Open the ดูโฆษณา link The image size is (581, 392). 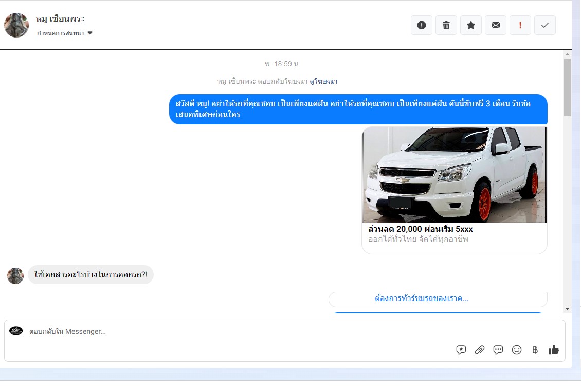coord(323,81)
